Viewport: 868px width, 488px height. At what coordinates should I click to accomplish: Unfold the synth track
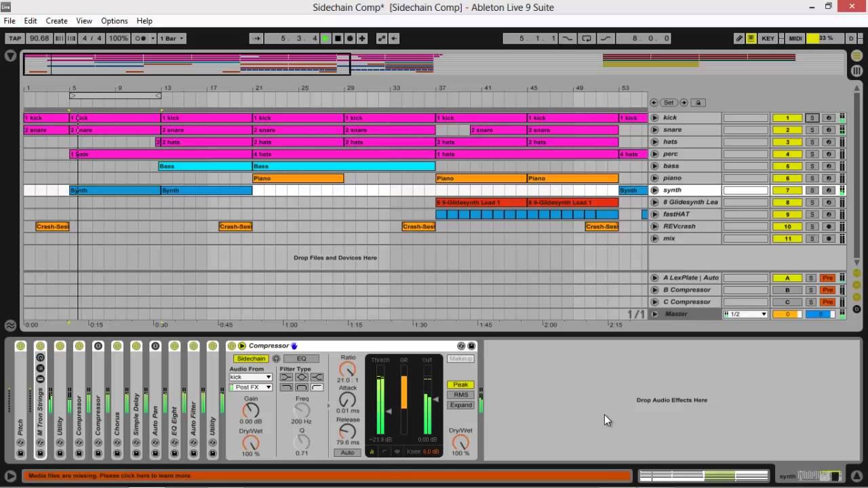(x=654, y=190)
